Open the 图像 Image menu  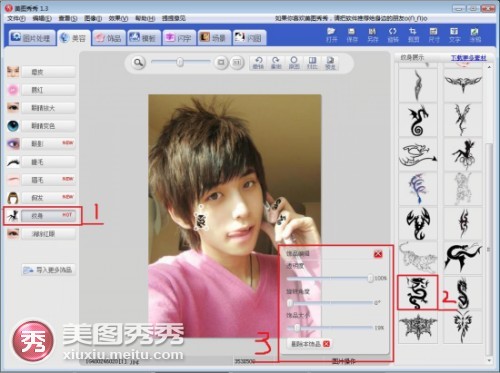point(93,18)
